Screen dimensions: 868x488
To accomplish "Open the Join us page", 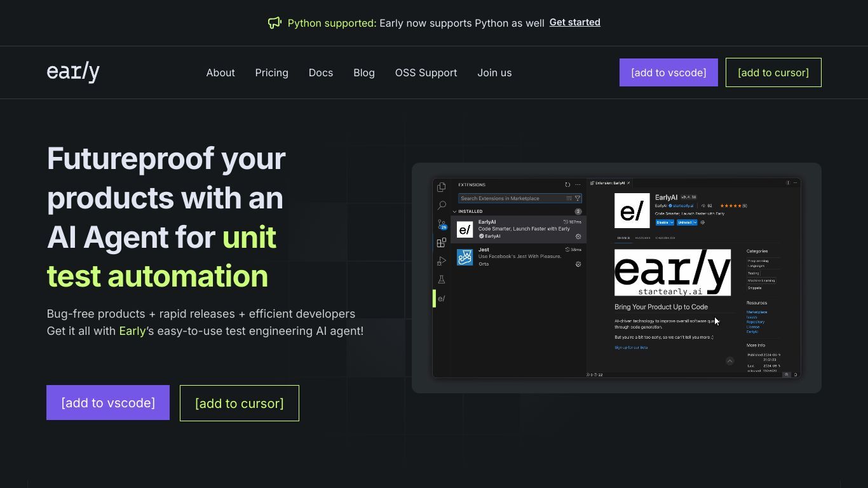I will [494, 72].
